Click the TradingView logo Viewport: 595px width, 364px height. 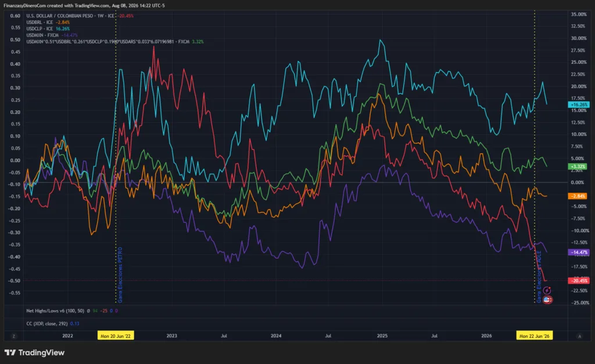click(34, 352)
